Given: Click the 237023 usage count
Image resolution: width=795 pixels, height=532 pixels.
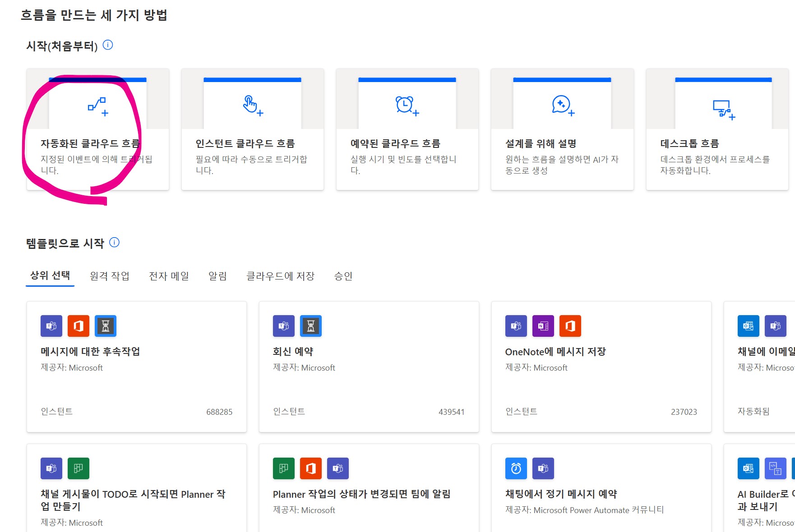Looking at the screenshot, I should 684,412.
